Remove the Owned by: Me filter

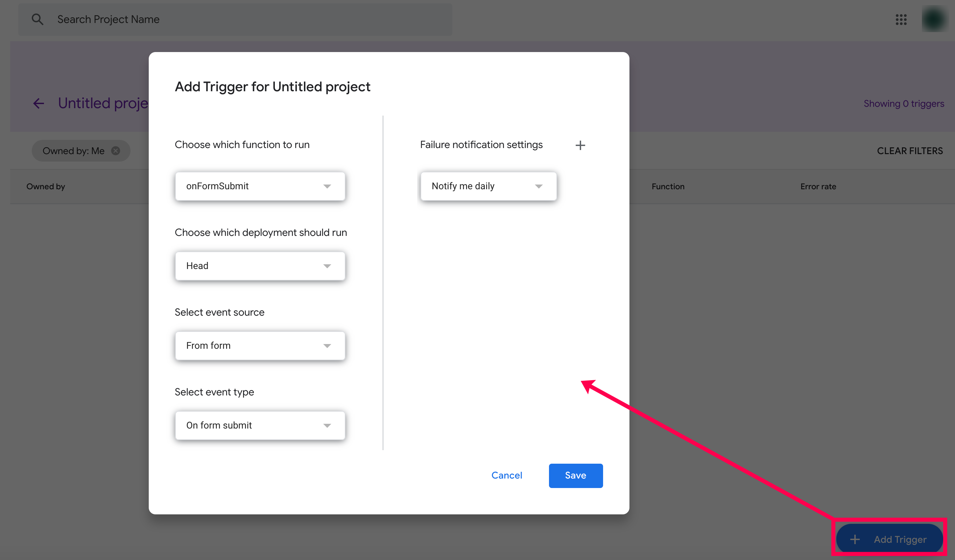pyautogui.click(x=116, y=151)
